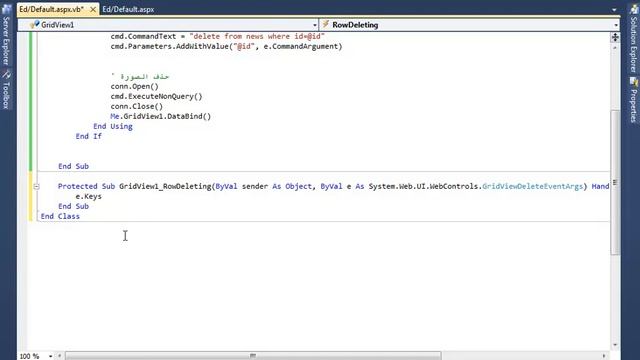
Task: Click the conn.Close() line
Action: pos(137,107)
